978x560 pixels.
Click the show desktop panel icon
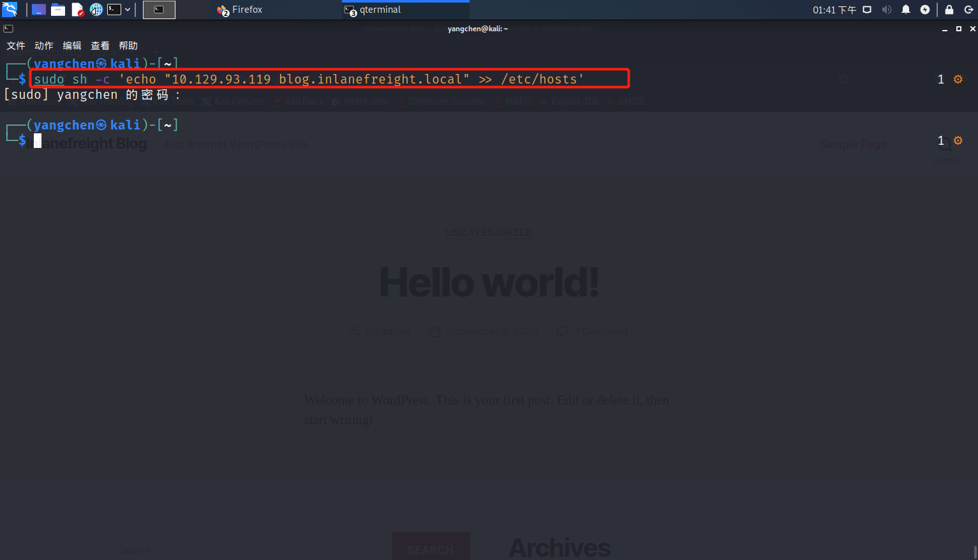39,10
